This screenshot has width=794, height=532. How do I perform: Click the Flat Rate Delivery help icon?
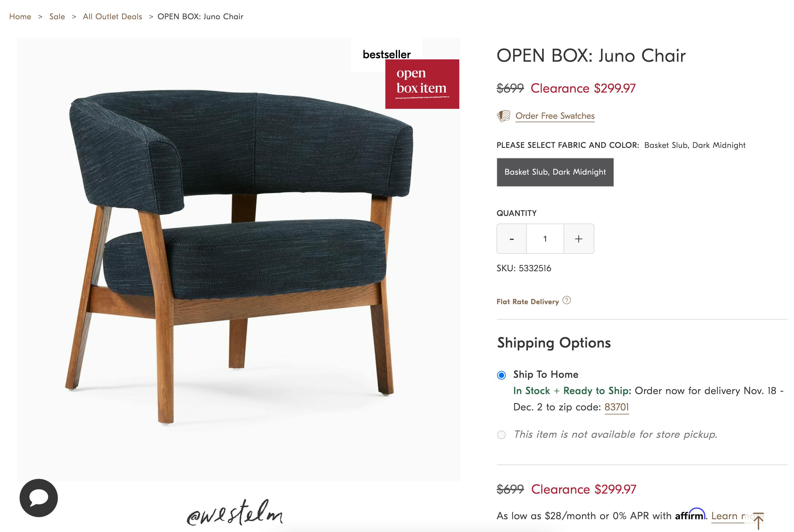pos(567,300)
